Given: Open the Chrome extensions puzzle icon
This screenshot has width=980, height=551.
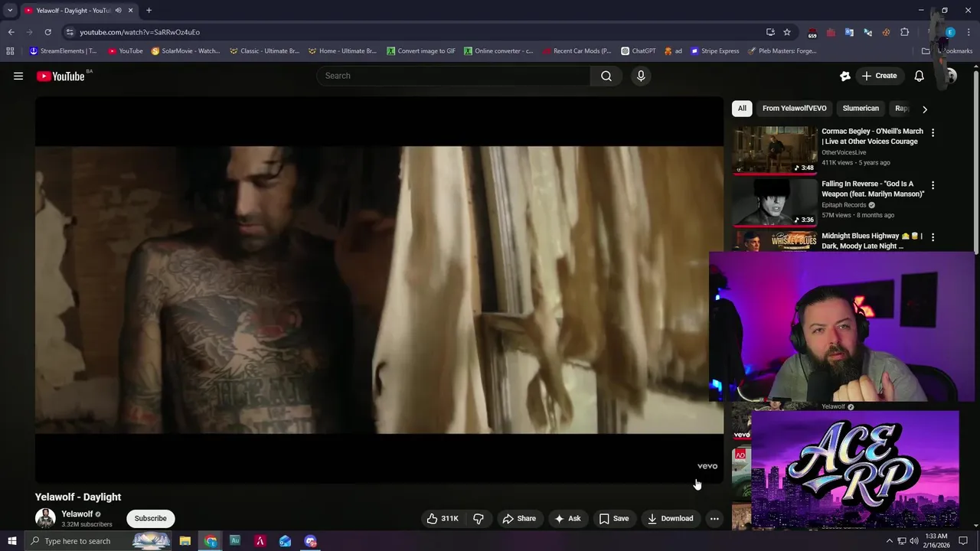Looking at the screenshot, I should click(904, 32).
